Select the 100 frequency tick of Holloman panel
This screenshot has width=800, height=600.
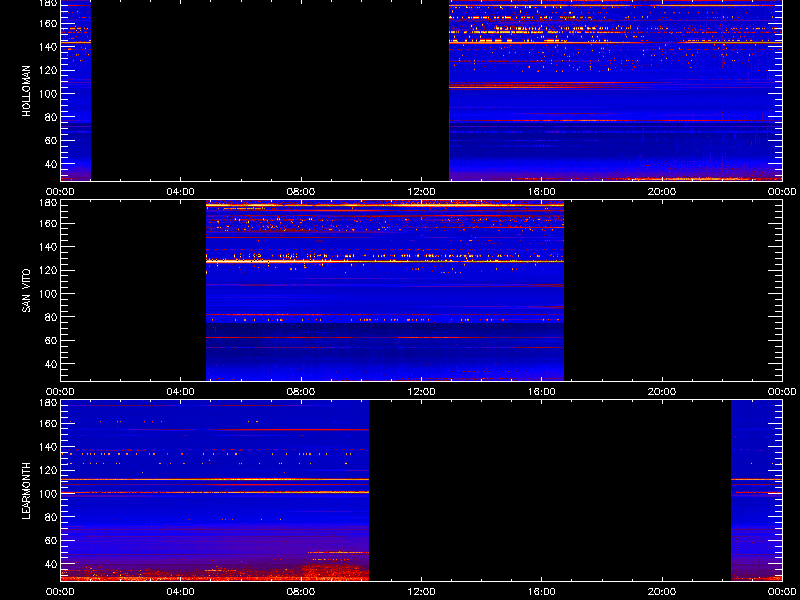(x=50, y=93)
